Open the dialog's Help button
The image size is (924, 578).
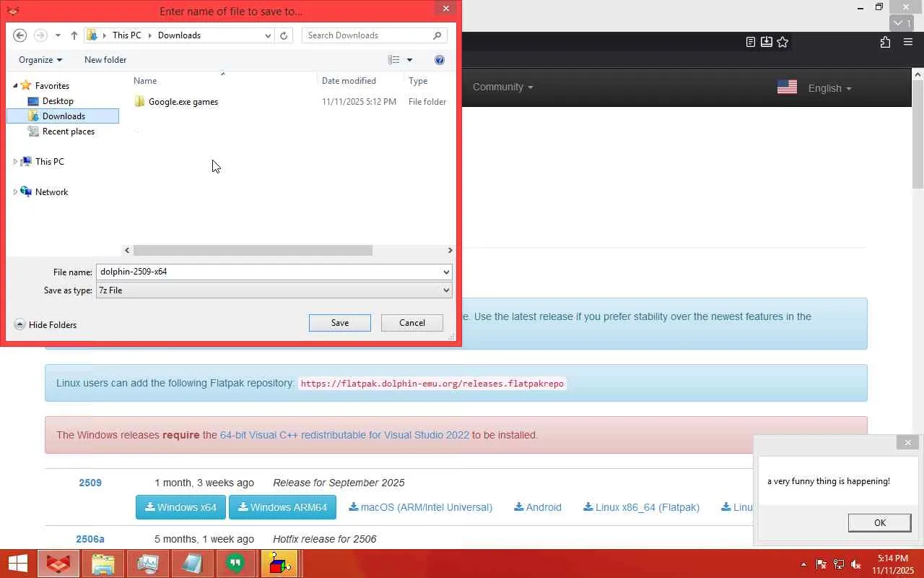440,60
